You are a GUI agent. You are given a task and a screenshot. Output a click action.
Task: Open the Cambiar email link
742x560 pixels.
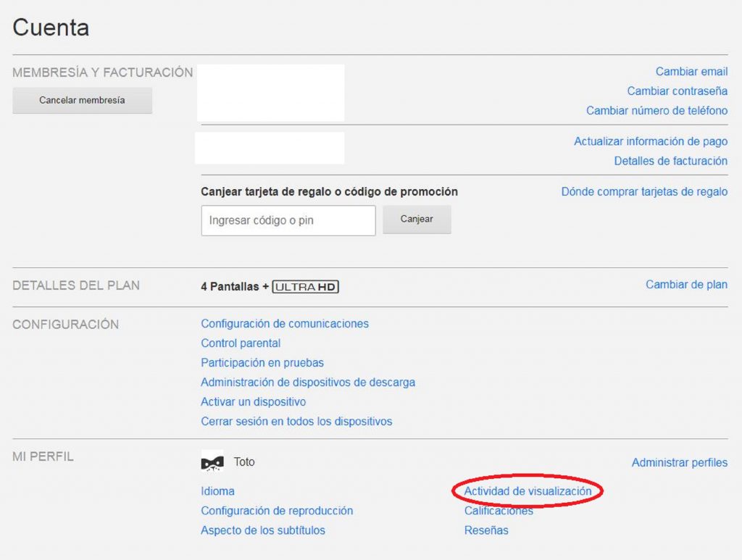(x=691, y=72)
